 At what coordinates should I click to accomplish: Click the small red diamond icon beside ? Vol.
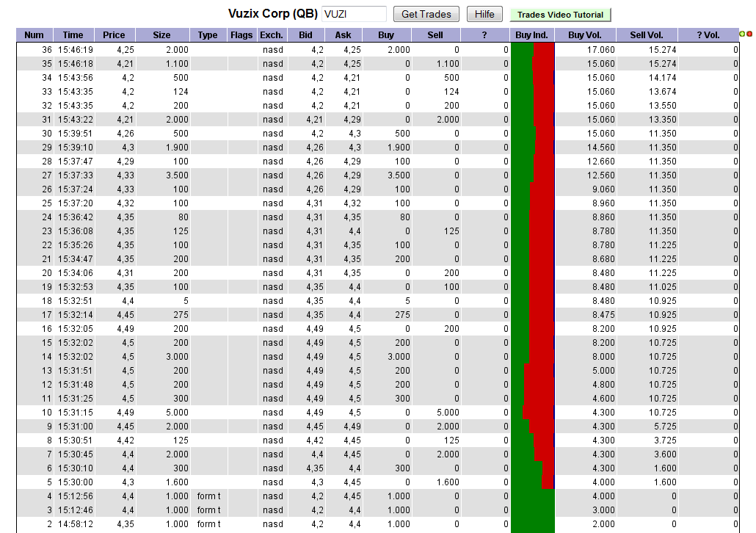pos(749,34)
